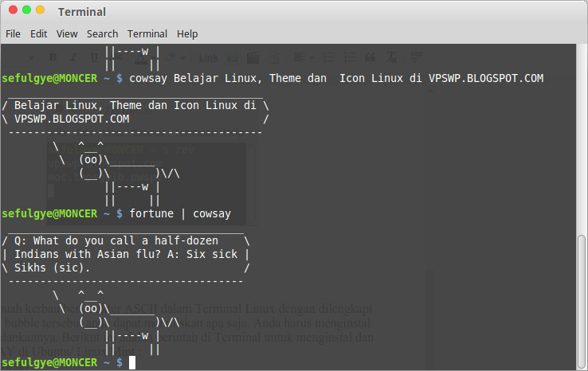
Task: Open the Edit menu
Action: 38,33
